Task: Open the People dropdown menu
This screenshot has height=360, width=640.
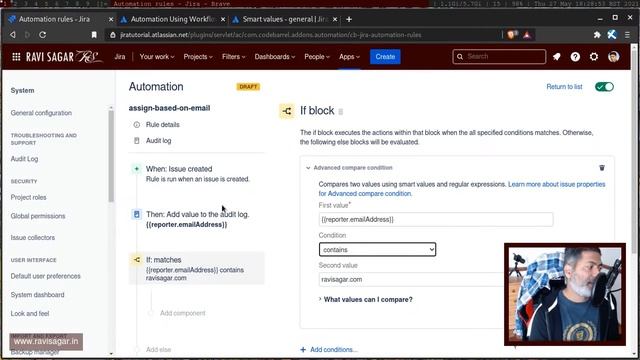Action: pyautogui.click(x=317, y=57)
